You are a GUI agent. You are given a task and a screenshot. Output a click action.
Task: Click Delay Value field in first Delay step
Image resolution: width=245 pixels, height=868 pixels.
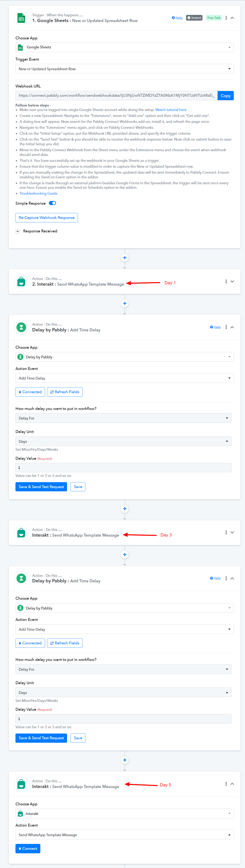tap(123, 468)
